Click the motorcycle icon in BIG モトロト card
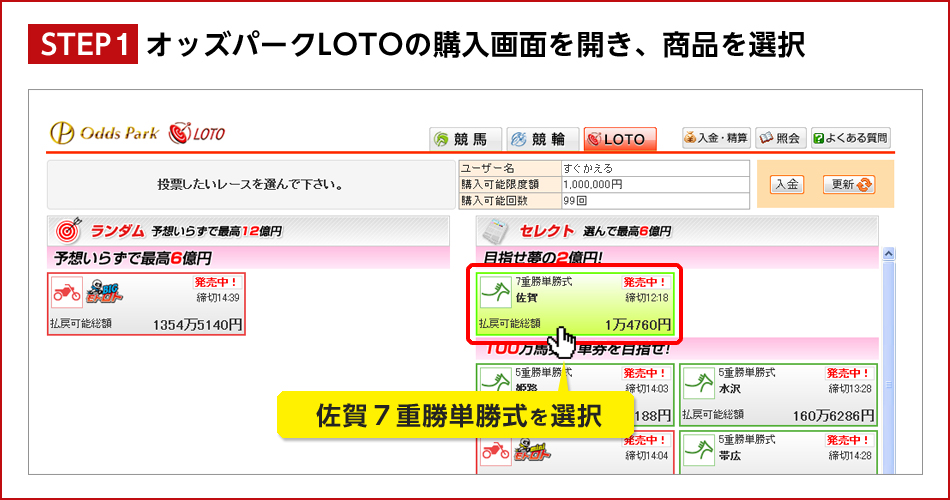The image size is (950, 500). [x=67, y=293]
